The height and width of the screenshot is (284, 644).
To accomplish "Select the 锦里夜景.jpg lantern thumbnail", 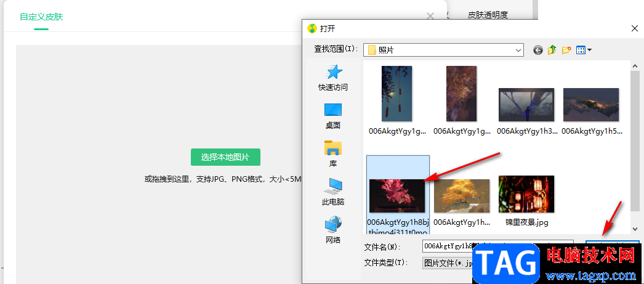I will pos(526,194).
